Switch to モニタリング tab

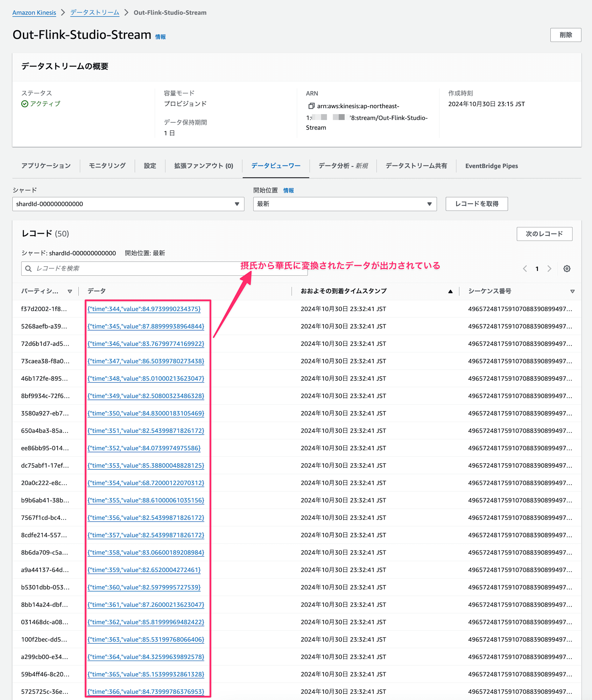pyautogui.click(x=107, y=166)
